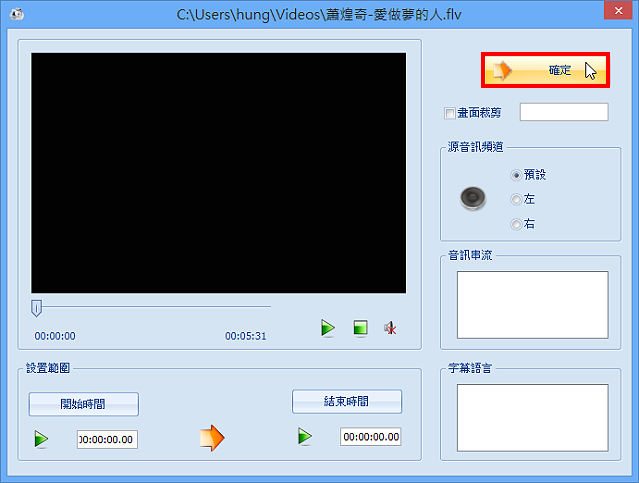Click the crop size text field
Screen dimensions: 639x483
click(564, 112)
